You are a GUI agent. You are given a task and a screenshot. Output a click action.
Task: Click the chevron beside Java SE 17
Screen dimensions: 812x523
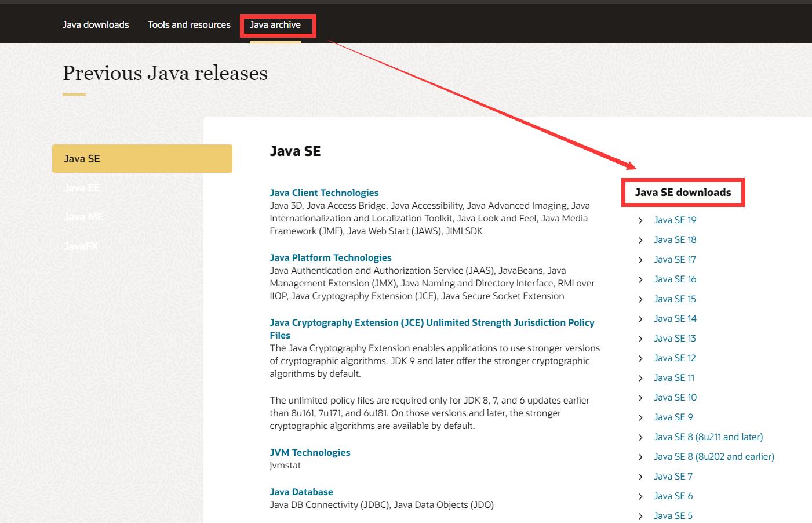pyautogui.click(x=640, y=260)
